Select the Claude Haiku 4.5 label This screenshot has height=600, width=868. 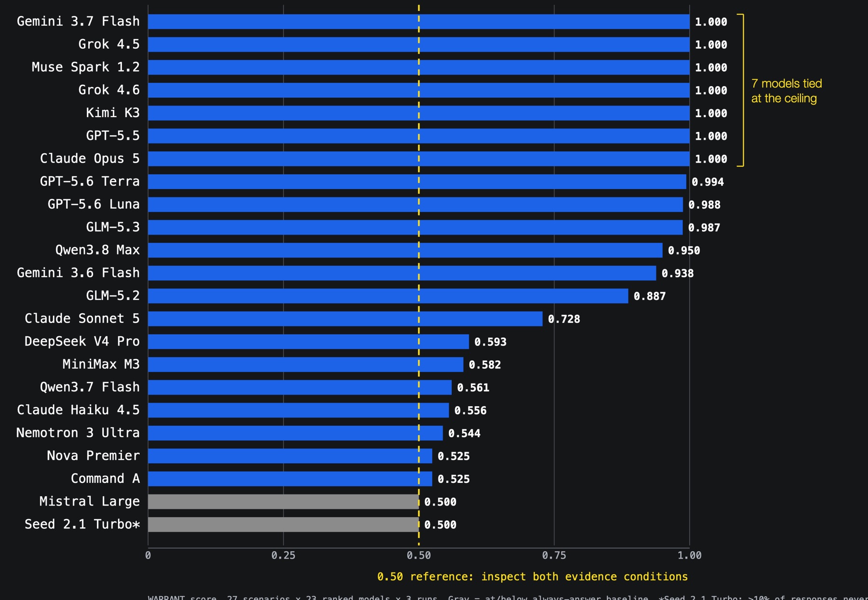78,410
